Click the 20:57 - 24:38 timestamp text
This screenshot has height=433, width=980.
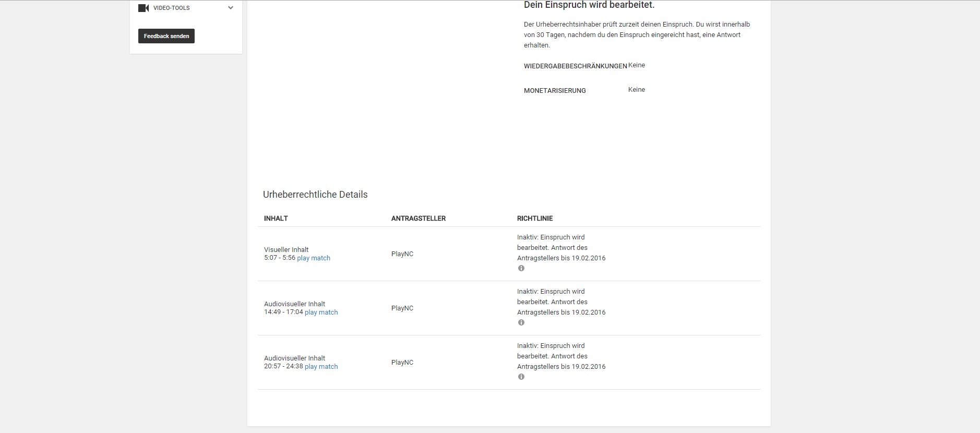coord(283,366)
